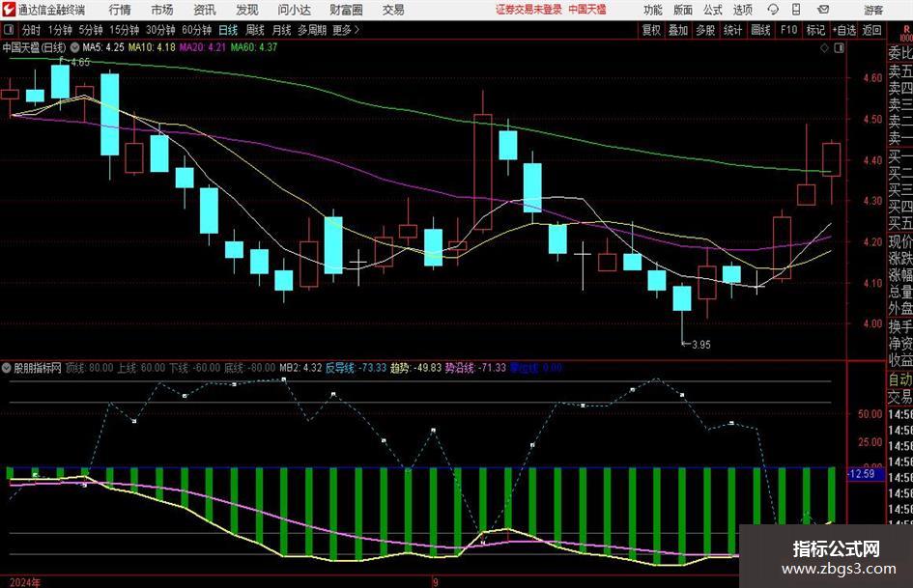This screenshot has height=588, width=913.
Task: Open the 选项 menu
Action: (742, 10)
